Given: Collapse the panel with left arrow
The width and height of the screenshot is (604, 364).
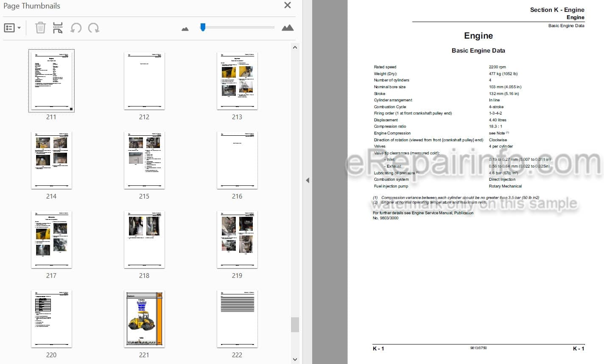Looking at the screenshot, I should tap(308, 180).
